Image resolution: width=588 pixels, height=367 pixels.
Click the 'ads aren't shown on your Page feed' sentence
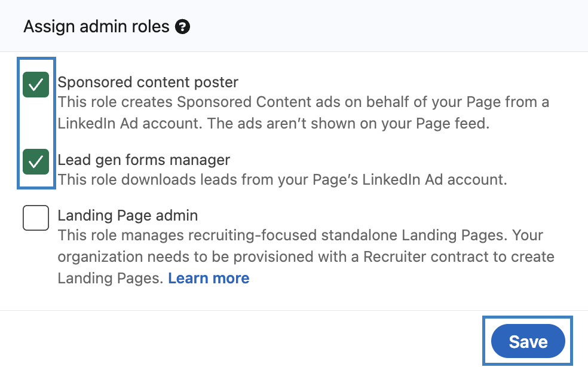(x=348, y=124)
